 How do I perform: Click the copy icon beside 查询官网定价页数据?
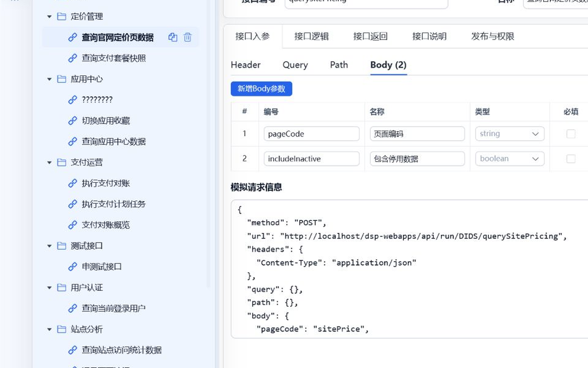173,37
